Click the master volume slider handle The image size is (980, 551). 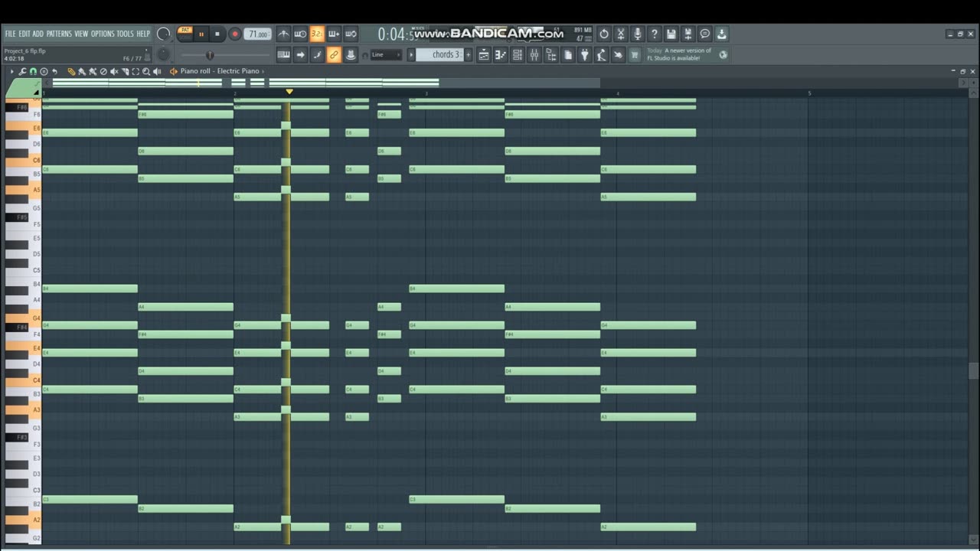tap(210, 55)
